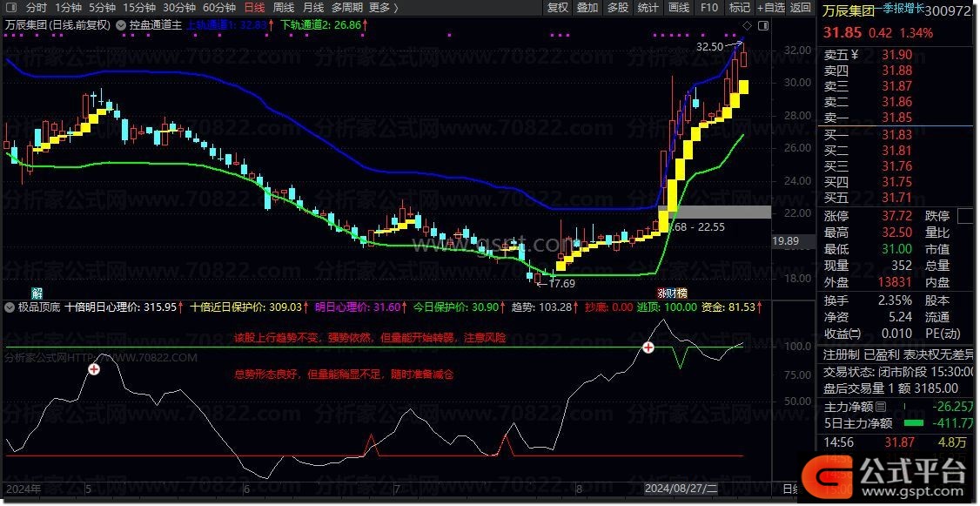Switch to the 30分钟 timeframe tab
The image size is (980, 506).
point(178,8)
